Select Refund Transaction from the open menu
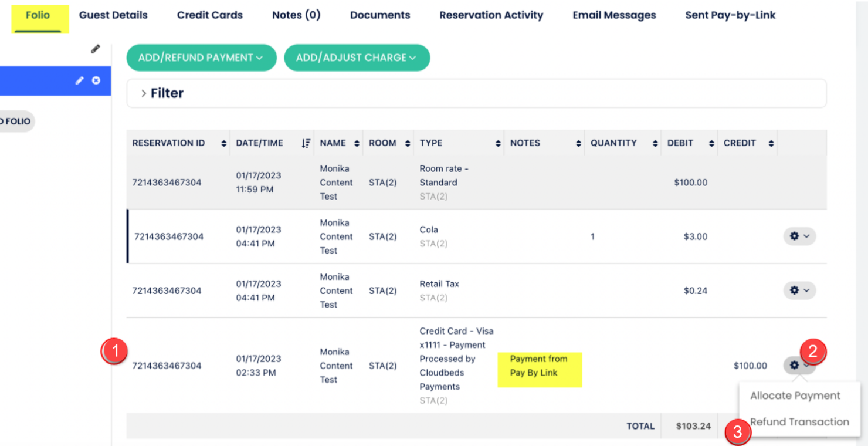The width and height of the screenshot is (868, 446). tap(799, 422)
